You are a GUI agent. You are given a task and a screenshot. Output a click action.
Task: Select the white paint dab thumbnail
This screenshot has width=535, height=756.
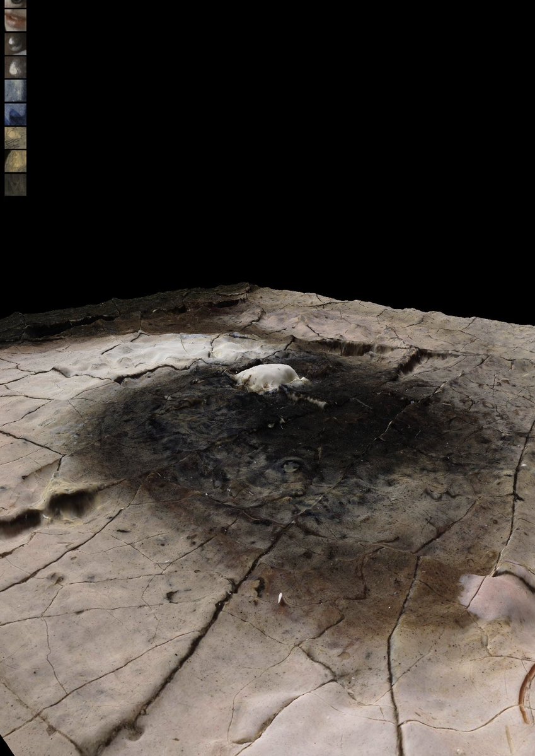pos(15,67)
